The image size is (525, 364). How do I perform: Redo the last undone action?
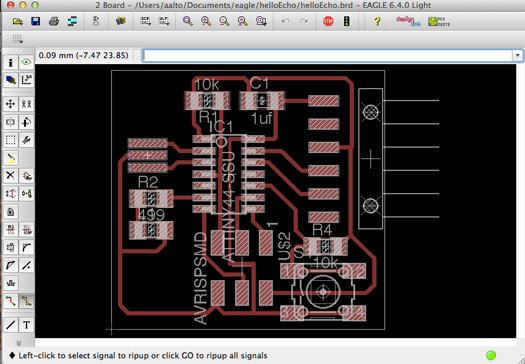(x=304, y=21)
